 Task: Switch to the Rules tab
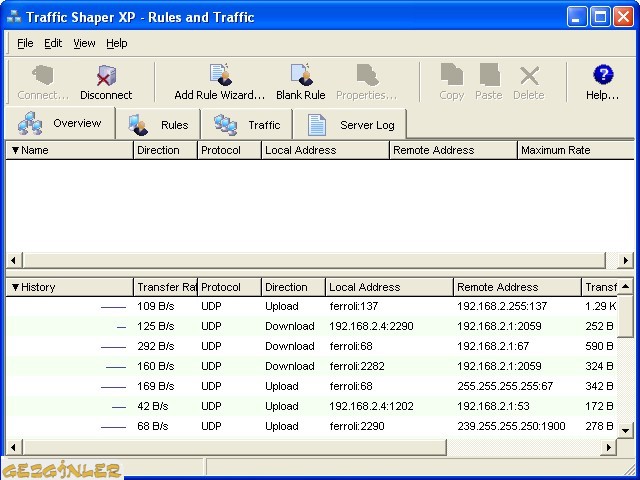[x=158, y=125]
